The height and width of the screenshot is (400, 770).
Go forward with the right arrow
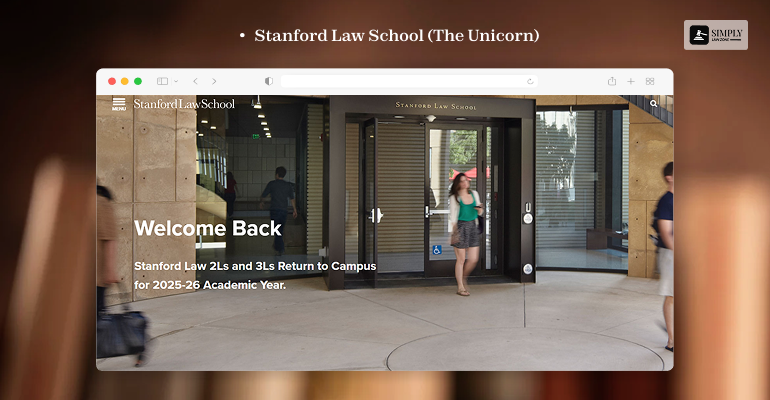(x=214, y=81)
